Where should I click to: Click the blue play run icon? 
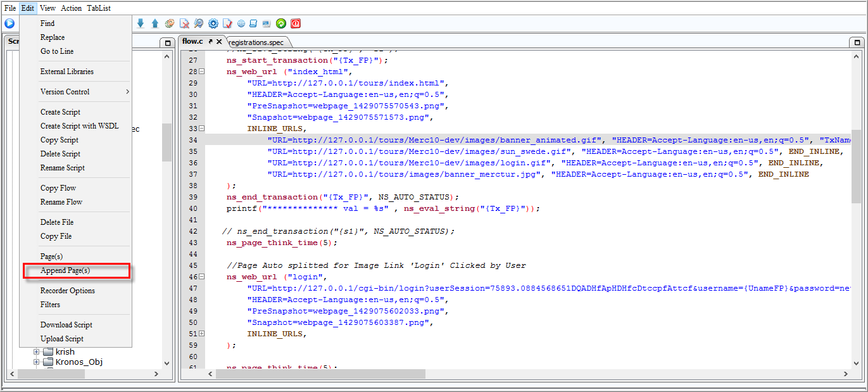(x=9, y=23)
